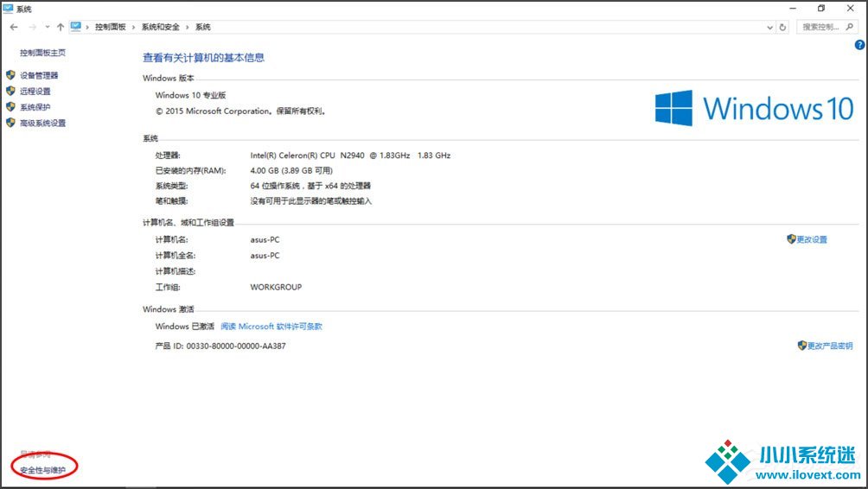Open 系统保护 from the sidebar
This screenshot has width=868, height=489.
[x=35, y=107]
